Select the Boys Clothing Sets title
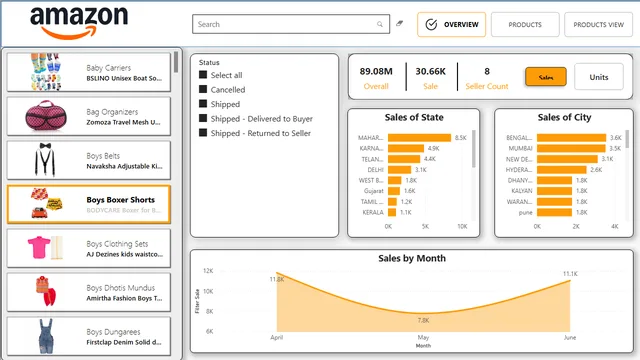This screenshot has height=360, width=640. (x=117, y=244)
